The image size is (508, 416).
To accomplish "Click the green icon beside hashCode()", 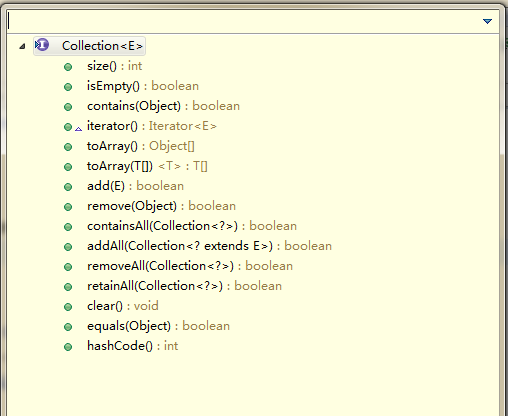I will [68, 347].
